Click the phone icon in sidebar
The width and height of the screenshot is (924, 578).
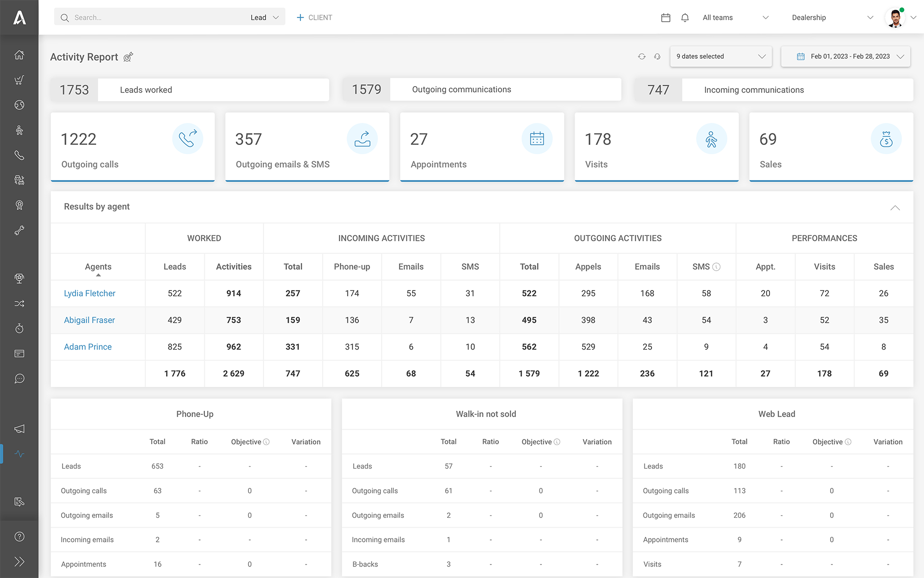tap(19, 155)
